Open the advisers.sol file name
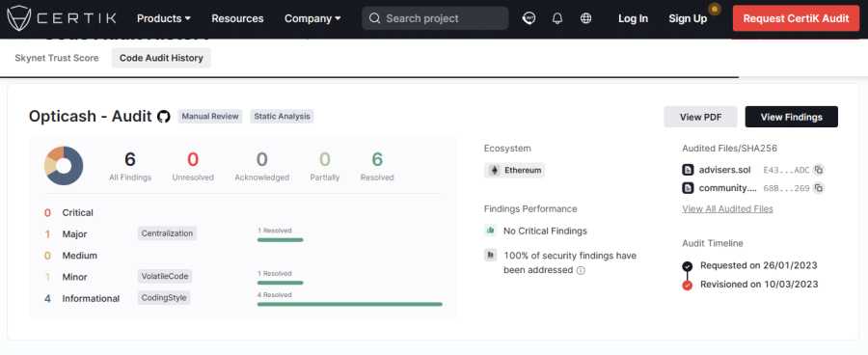Image resolution: width=868 pixels, height=355 pixels. pyautogui.click(x=724, y=170)
